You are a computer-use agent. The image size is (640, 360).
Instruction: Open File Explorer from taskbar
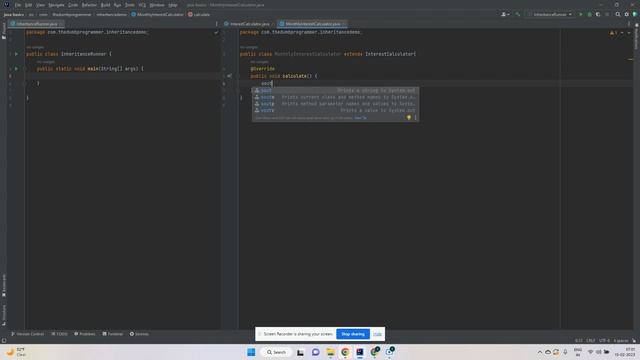coord(330,352)
